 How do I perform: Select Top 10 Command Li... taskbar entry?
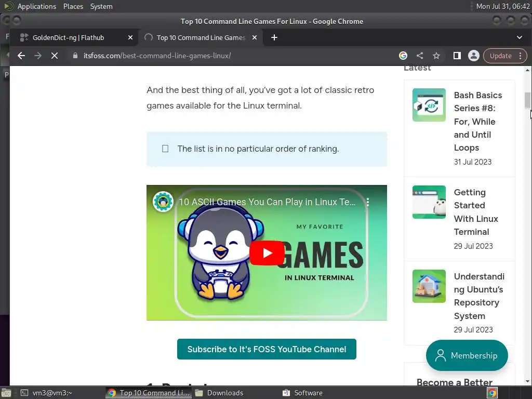[148, 393]
